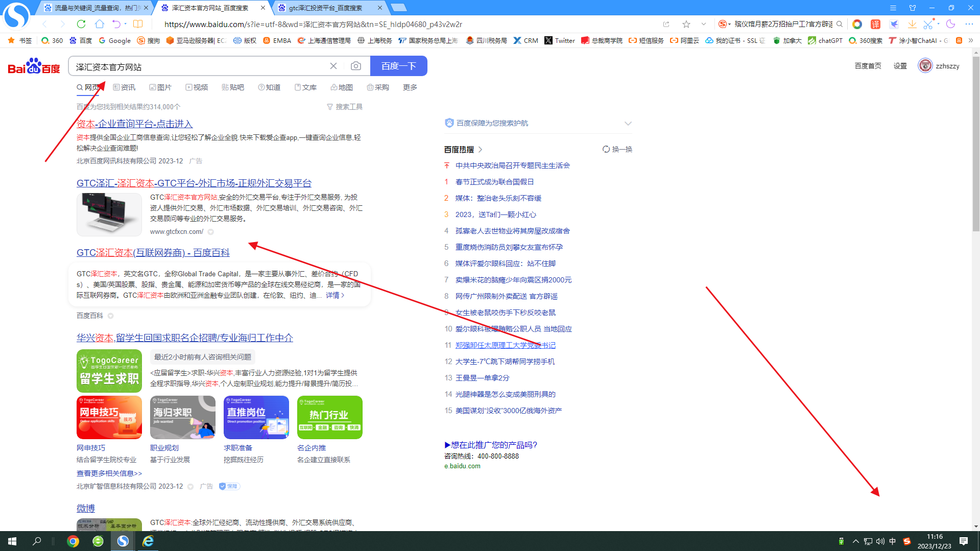Open the 搜索工具 options
The width and height of the screenshot is (980, 551).
point(349,106)
